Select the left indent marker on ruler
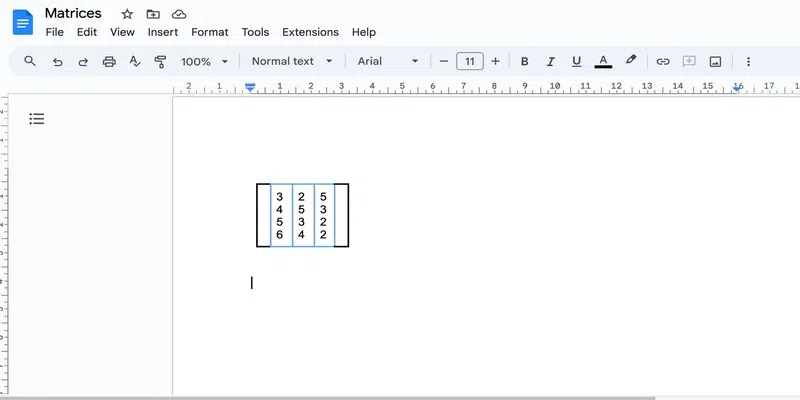Viewport: 800px width, 400px height. pyautogui.click(x=250, y=88)
